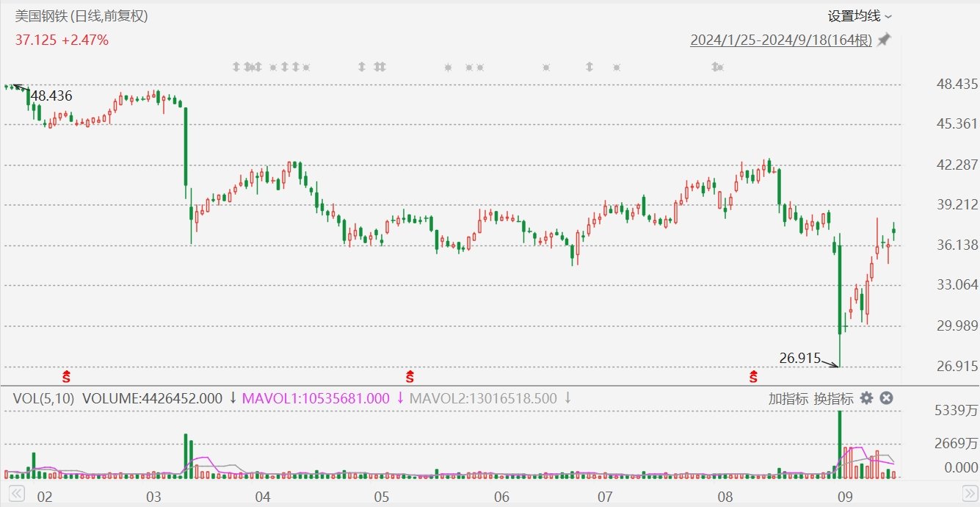Viewport: 980px width, 507px height.
Task: Open the 2024/1/25-2024/9/18 date range link
Action: (780, 40)
